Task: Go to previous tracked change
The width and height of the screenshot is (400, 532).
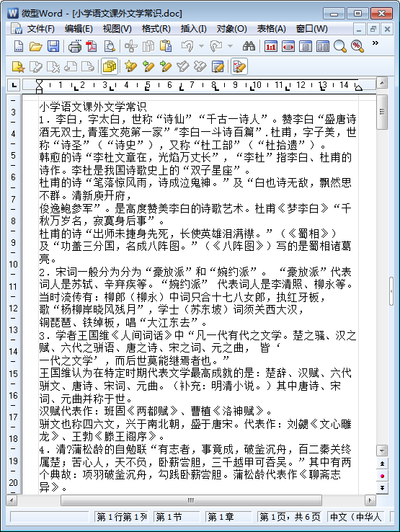Action: point(148,66)
